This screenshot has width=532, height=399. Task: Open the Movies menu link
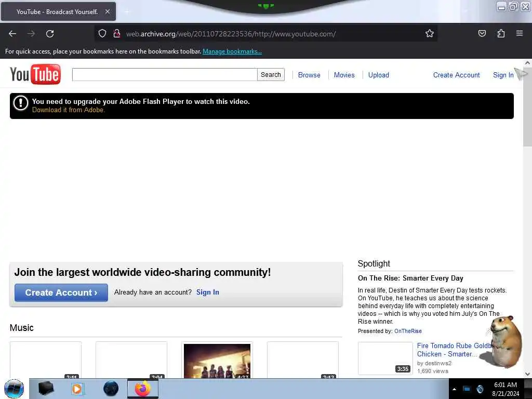(x=344, y=75)
